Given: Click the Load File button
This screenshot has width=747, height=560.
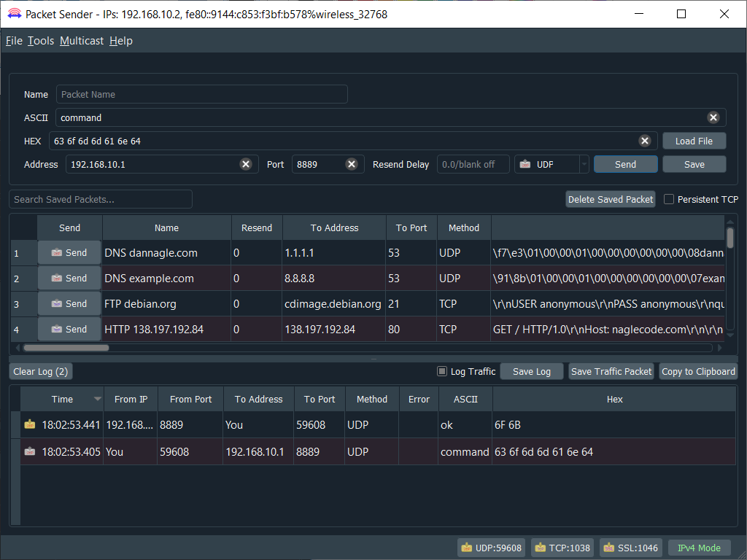Looking at the screenshot, I should (x=694, y=141).
